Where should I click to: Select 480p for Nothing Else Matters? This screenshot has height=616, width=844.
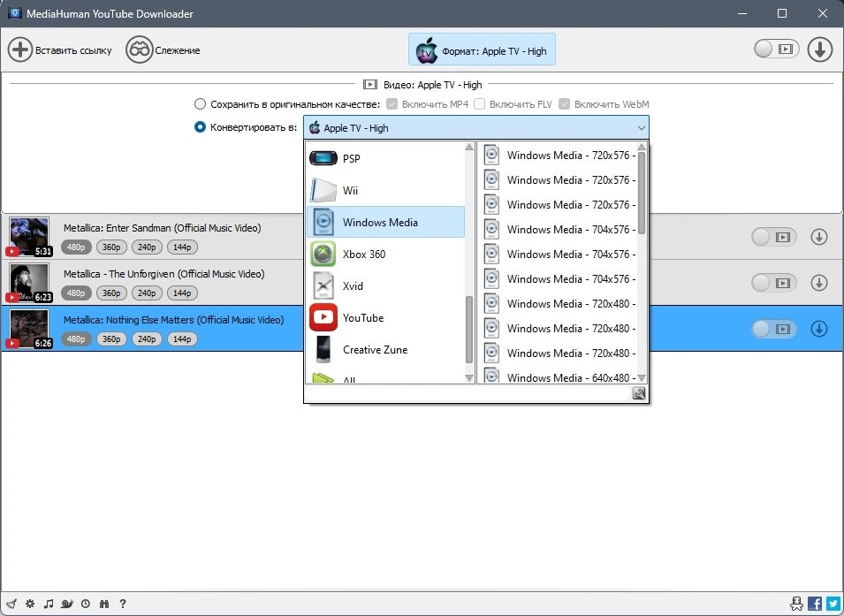click(76, 338)
